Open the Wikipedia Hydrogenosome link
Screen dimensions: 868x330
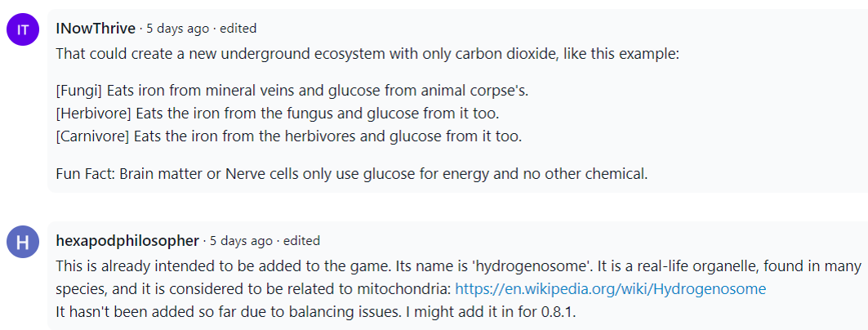pyautogui.click(x=610, y=289)
